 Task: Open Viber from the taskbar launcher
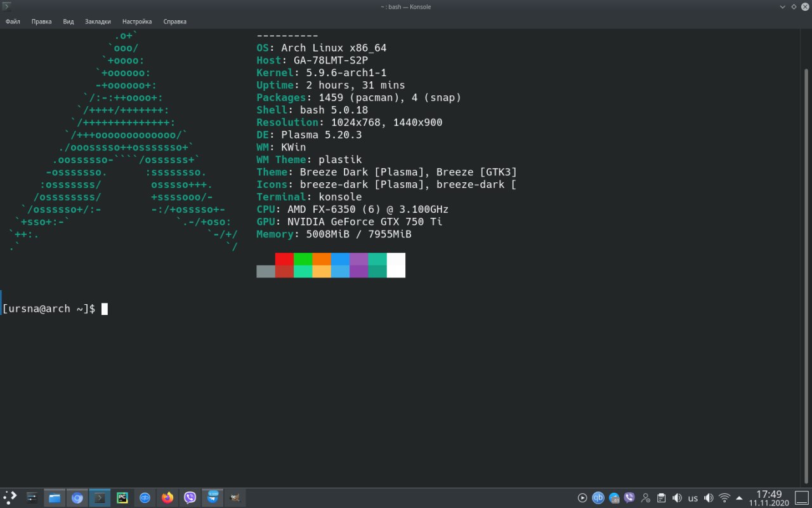pyautogui.click(x=190, y=498)
